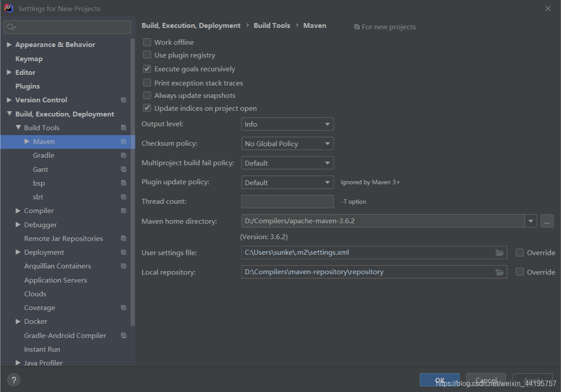
Task: Click the IntelliJ IDEA logo in title bar
Action: click(x=8, y=8)
